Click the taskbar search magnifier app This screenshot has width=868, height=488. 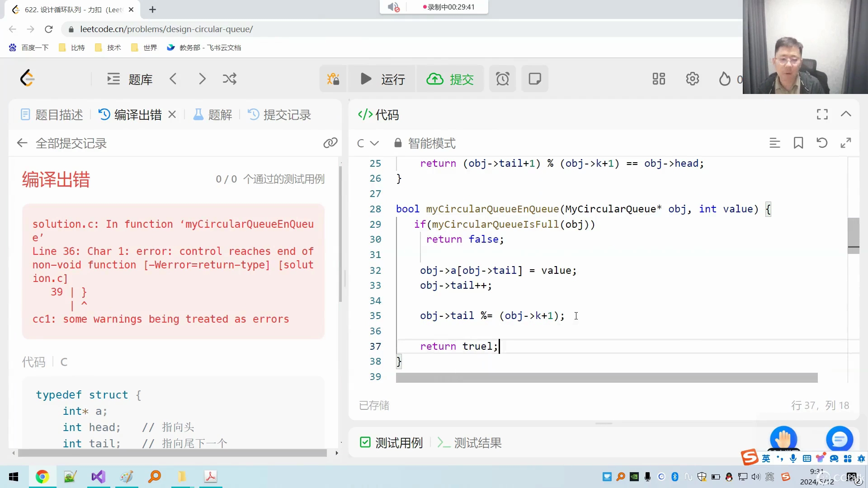pos(155,477)
